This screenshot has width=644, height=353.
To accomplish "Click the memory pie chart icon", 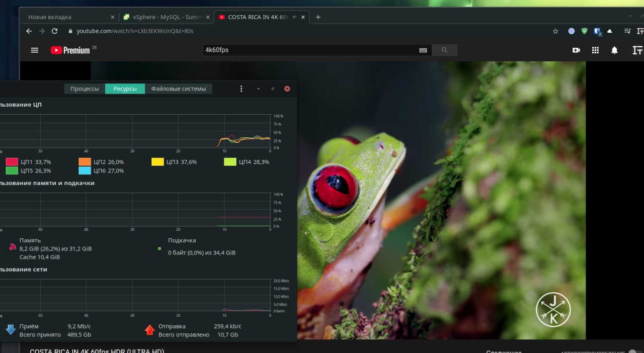I will pyautogui.click(x=12, y=247).
